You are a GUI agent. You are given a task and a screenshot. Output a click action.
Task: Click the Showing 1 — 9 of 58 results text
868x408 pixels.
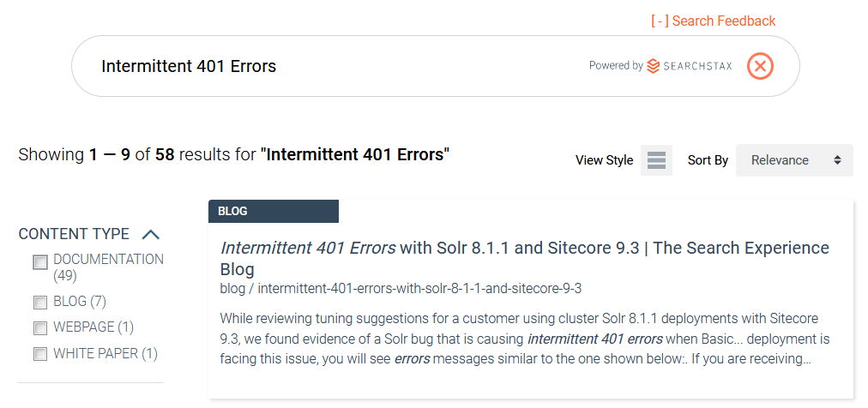[x=233, y=154]
